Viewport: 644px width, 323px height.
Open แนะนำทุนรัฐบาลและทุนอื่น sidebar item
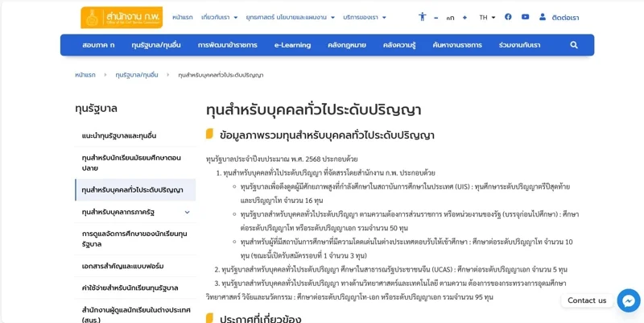click(x=135, y=135)
